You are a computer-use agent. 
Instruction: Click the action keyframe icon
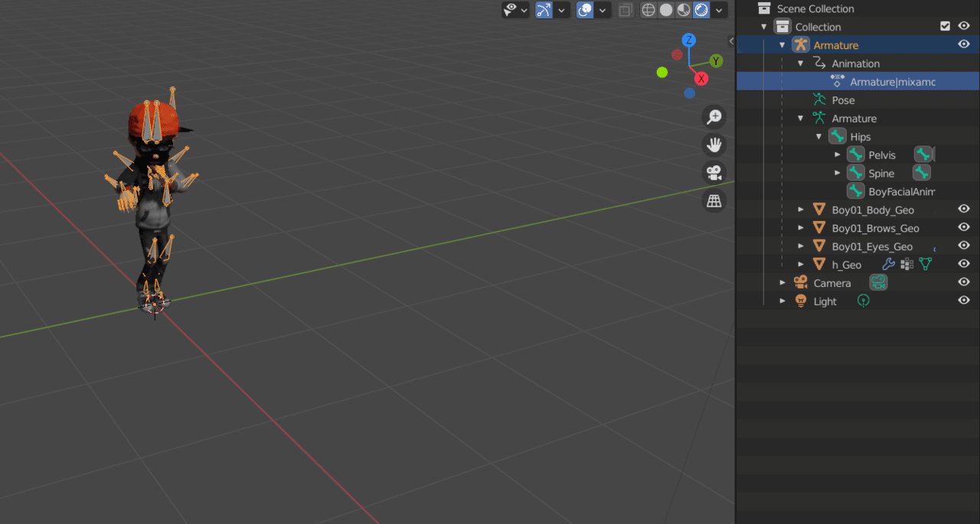point(838,81)
